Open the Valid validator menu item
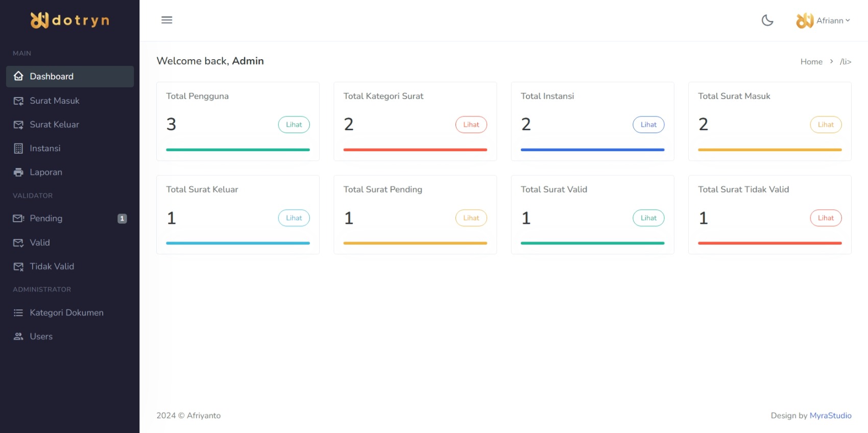The width and height of the screenshot is (868, 433). 40,243
